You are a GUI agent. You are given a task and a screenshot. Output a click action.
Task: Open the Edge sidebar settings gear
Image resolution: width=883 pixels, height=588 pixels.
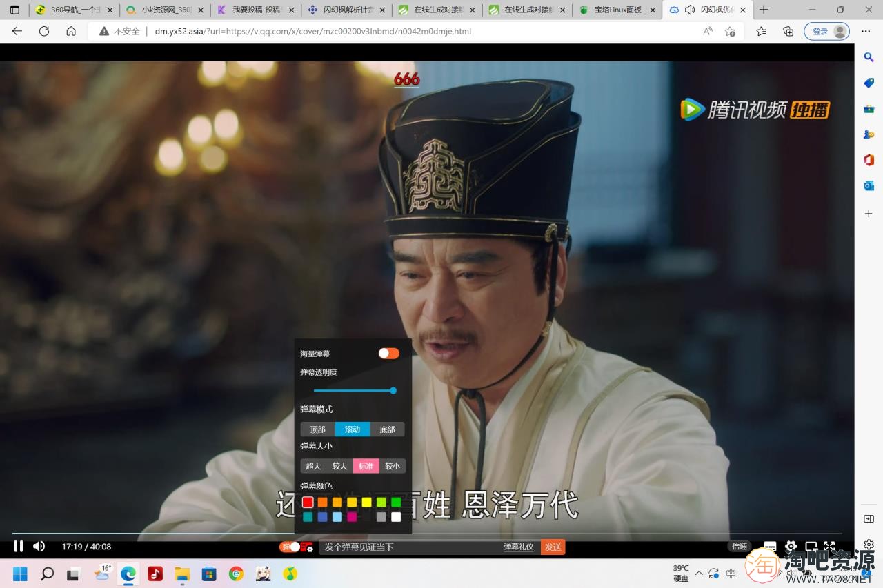tap(869, 545)
